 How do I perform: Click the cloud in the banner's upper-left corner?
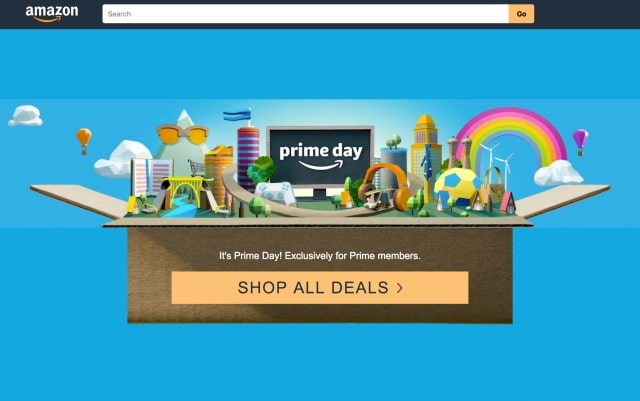pos(25,116)
